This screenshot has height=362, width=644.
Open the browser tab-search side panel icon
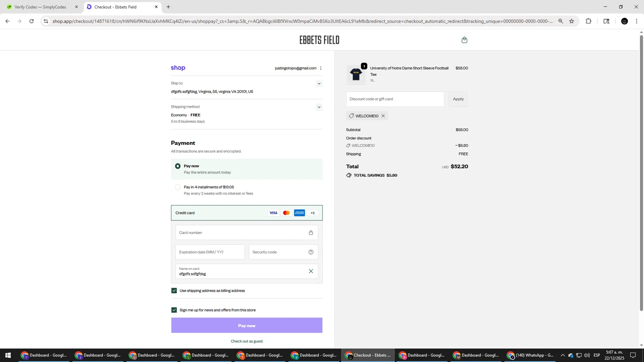[606, 21]
